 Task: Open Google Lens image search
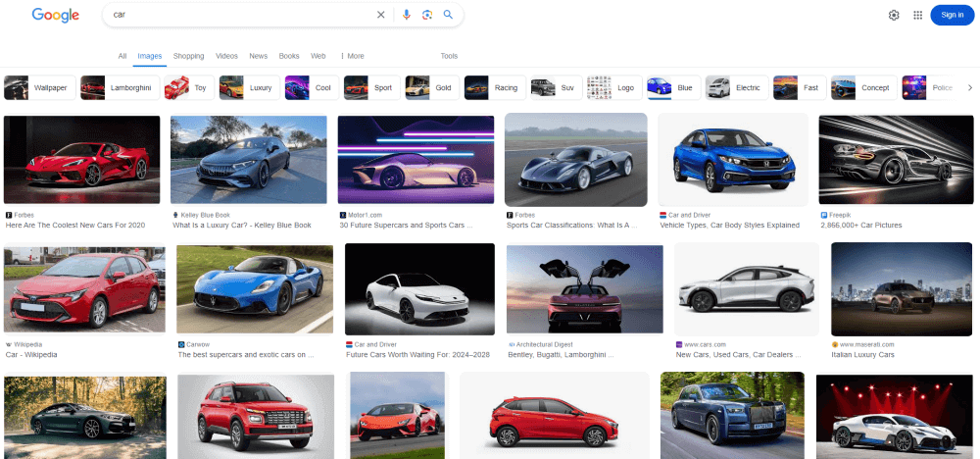point(427,15)
